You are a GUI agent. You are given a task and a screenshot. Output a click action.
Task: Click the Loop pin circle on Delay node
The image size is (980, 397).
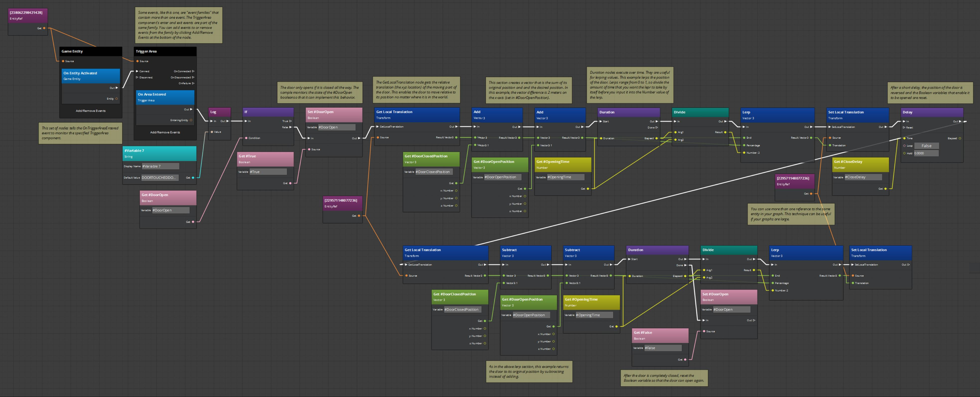(904, 146)
